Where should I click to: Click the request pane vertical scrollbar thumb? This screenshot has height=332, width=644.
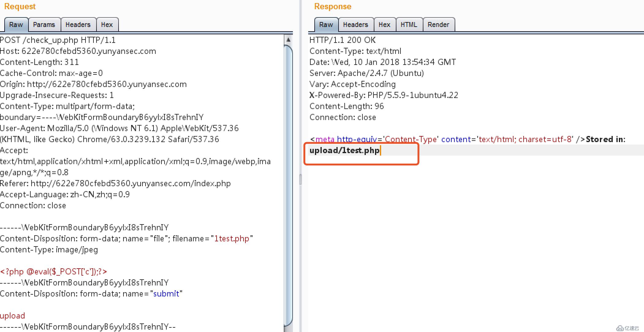click(x=288, y=186)
